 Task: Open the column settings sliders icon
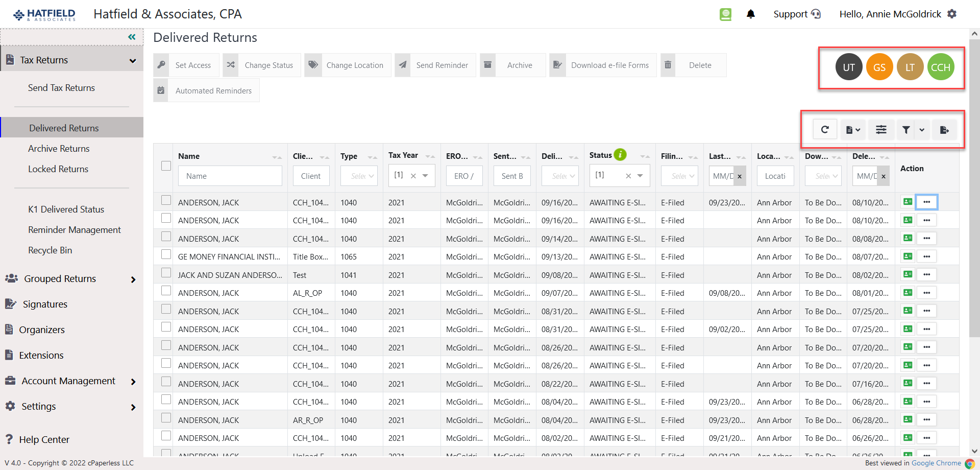pos(881,129)
